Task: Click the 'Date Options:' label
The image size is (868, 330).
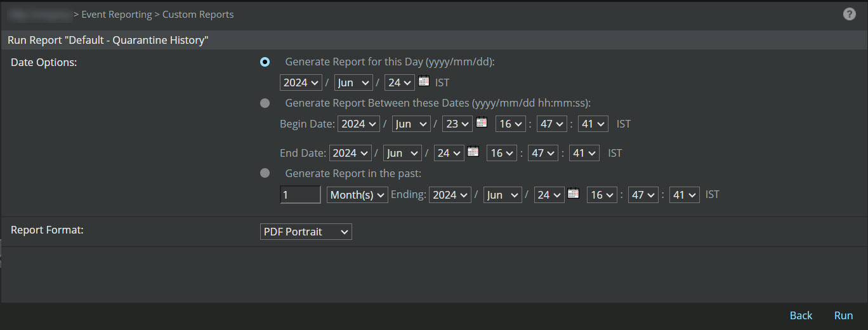Action: 44,62
